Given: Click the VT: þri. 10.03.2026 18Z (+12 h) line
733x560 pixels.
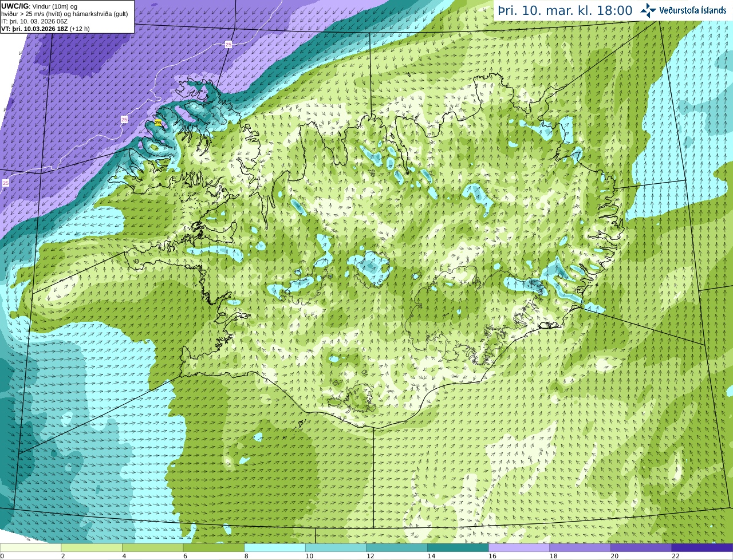Looking at the screenshot, I should pos(45,29).
